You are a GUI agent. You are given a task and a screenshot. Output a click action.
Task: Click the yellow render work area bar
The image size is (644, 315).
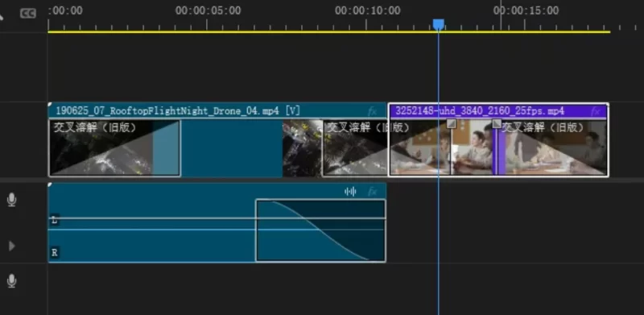pos(329,31)
